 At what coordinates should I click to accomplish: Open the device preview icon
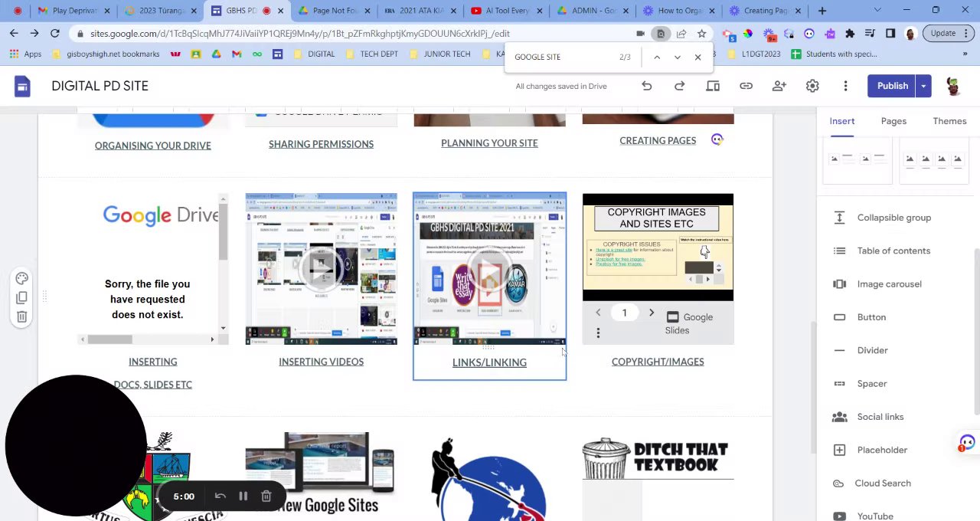[713, 86]
